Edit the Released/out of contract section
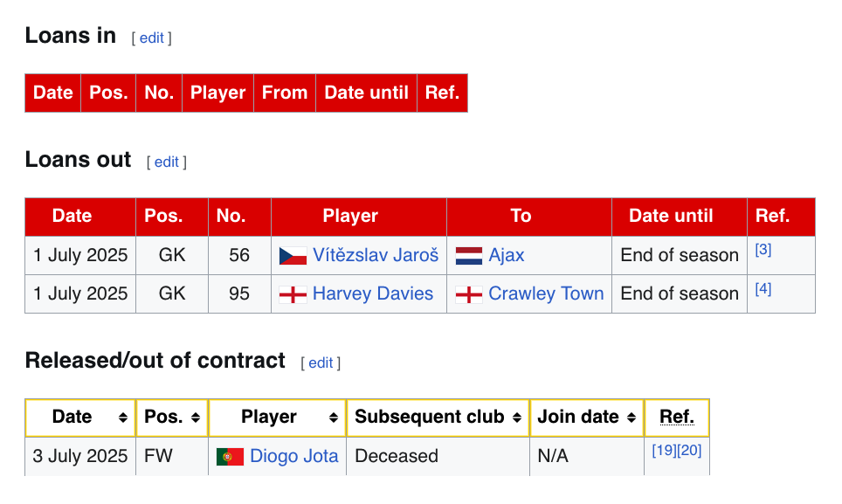842x504 pixels. point(321,362)
